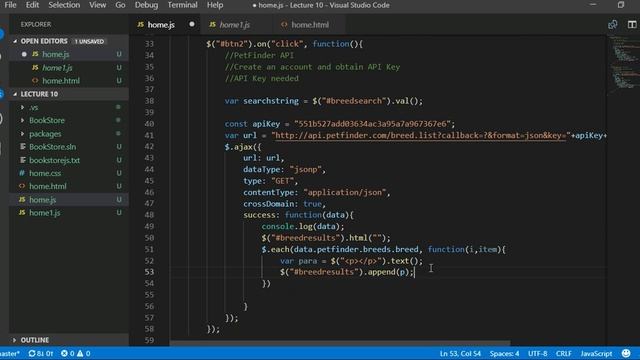This screenshot has height=360, width=640.
Task: Open the View menu
Action: point(98,5)
